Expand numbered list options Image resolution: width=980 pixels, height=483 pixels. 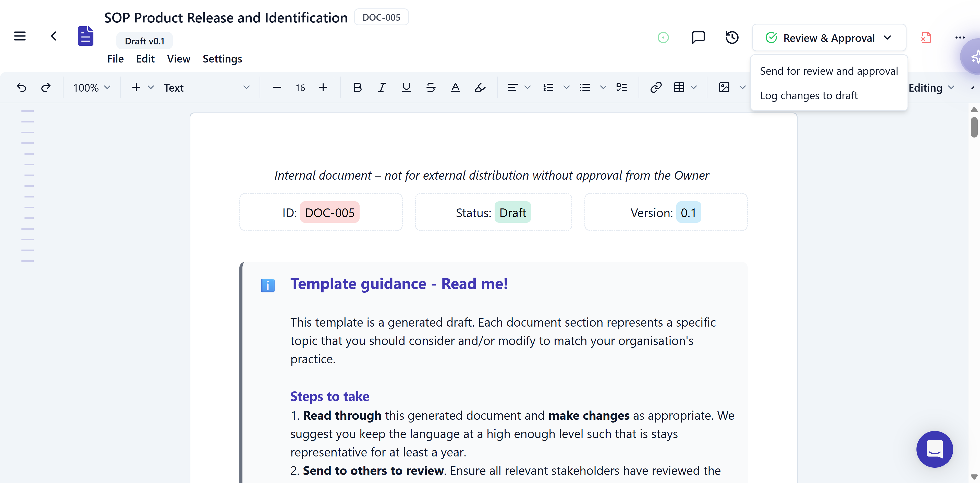pos(566,88)
